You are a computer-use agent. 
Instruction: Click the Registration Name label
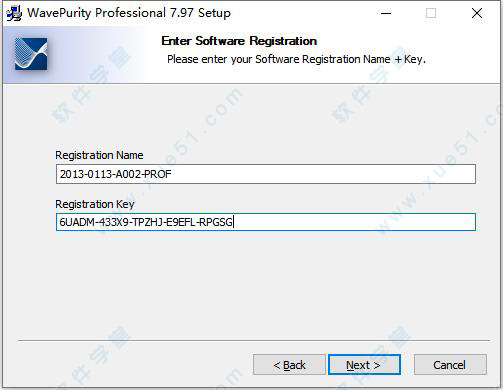click(99, 155)
